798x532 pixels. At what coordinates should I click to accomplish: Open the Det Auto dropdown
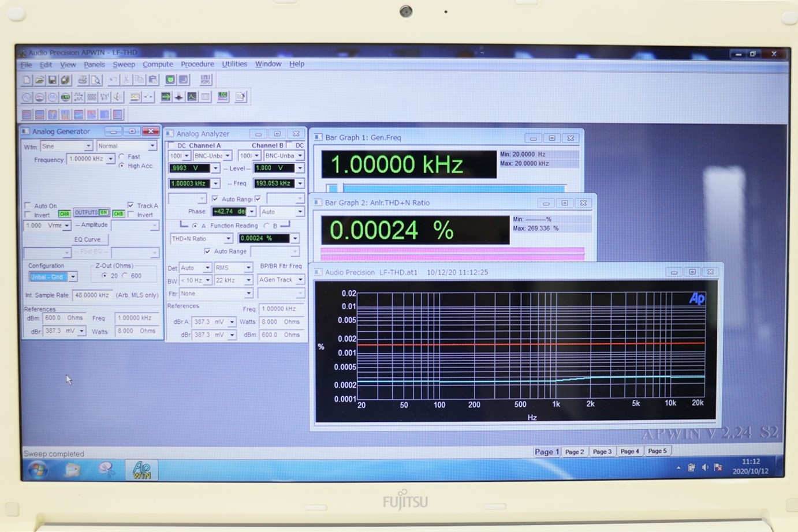coord(207,268)
